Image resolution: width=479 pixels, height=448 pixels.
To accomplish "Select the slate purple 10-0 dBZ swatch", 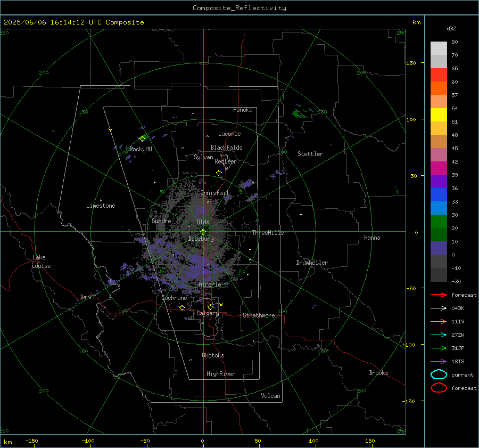I will 439,248.
